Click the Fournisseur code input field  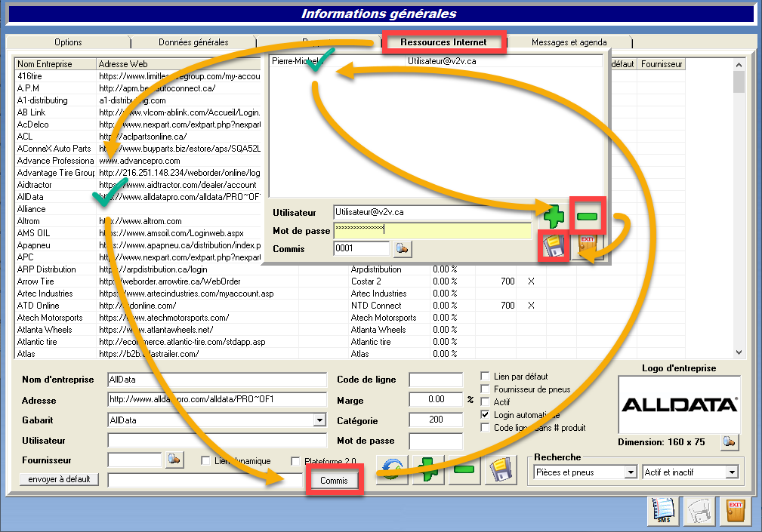134,460
